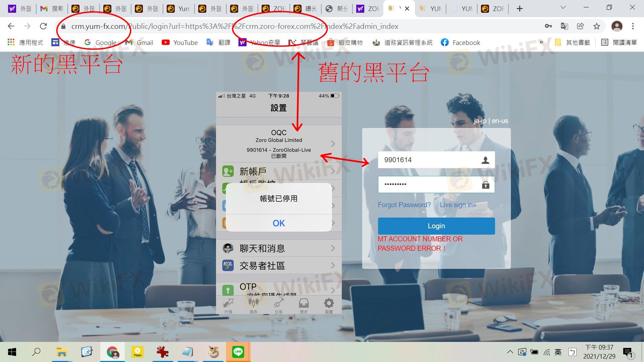Screen dimensions: 644x362
Task: Click 英 input method indicator
Action: 558,352
